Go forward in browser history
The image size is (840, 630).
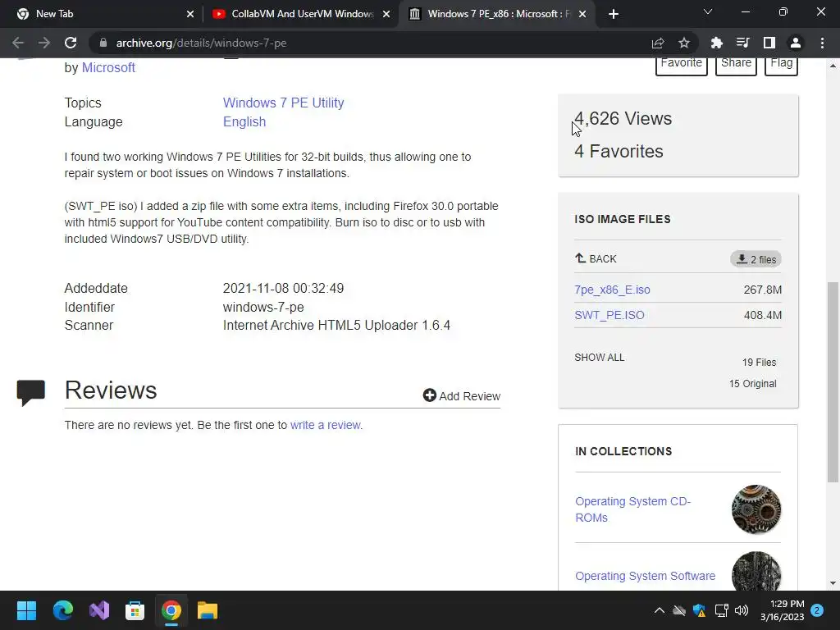[x=44, y=43]
